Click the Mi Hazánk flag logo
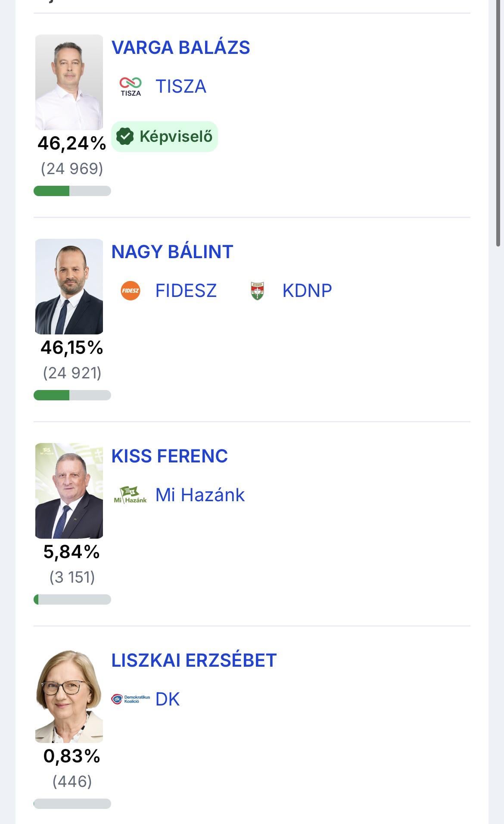Image resolution: width=504 pixels, height=824 pixels. [x=130, y=495]
